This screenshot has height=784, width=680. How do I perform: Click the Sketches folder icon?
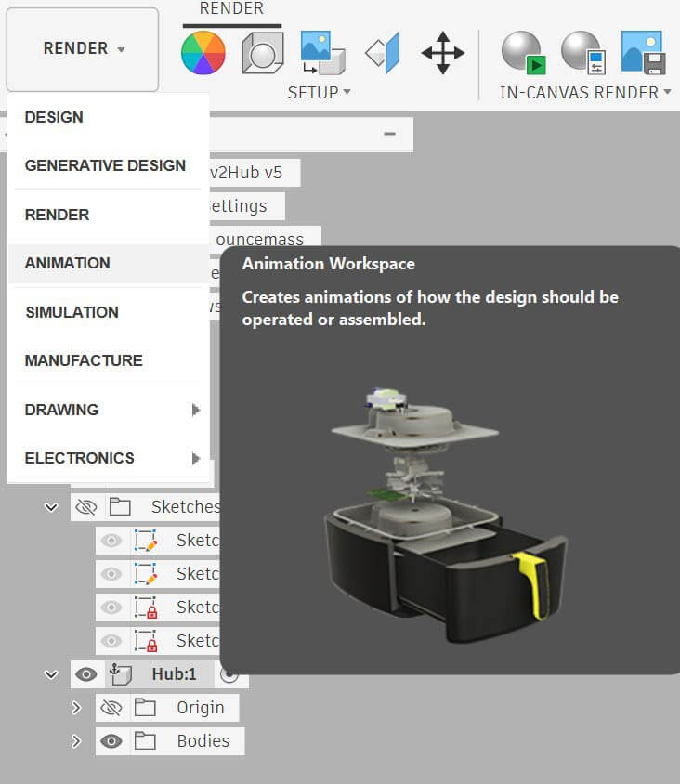(x=120, y=506)
